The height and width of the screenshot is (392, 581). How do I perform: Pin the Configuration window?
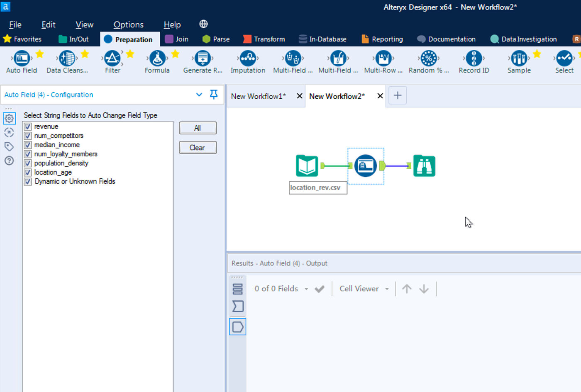[x=214, y=95]
